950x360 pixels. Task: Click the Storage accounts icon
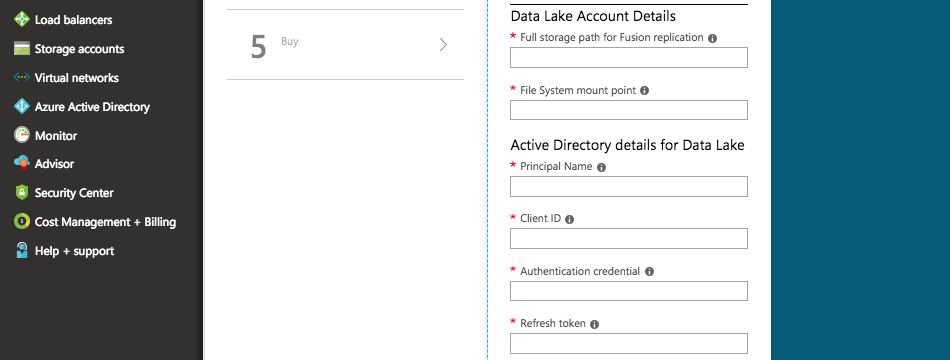22,49
